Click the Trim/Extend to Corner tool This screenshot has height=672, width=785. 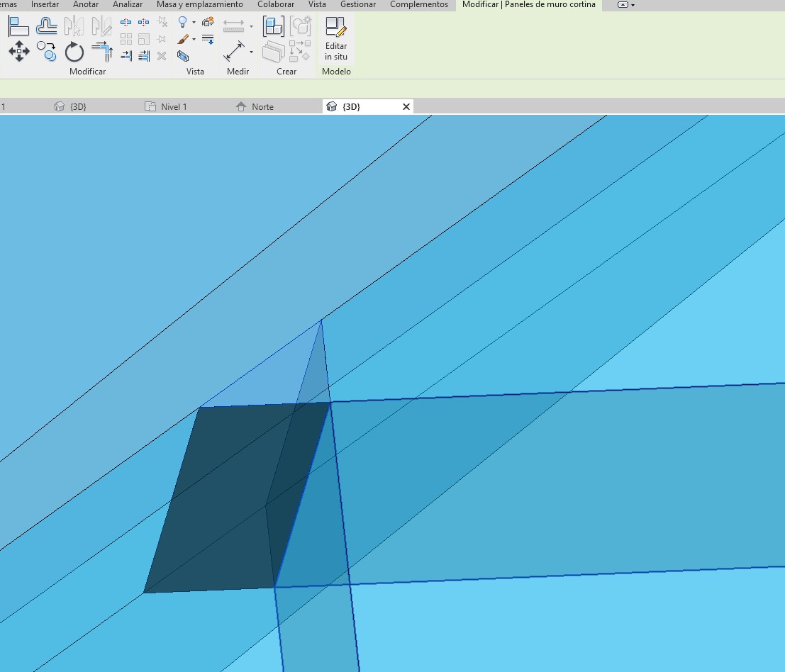point(102,52)
